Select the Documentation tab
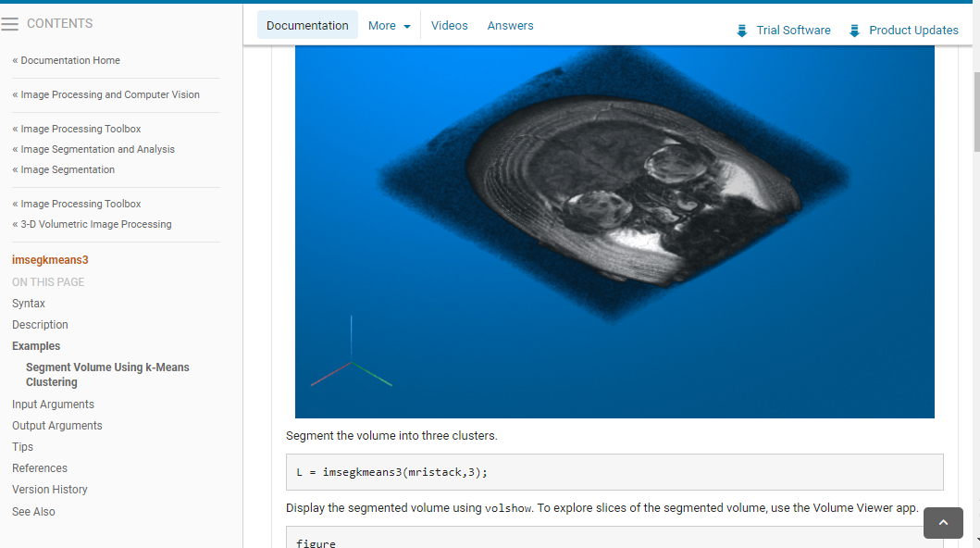 coord(307,26)
